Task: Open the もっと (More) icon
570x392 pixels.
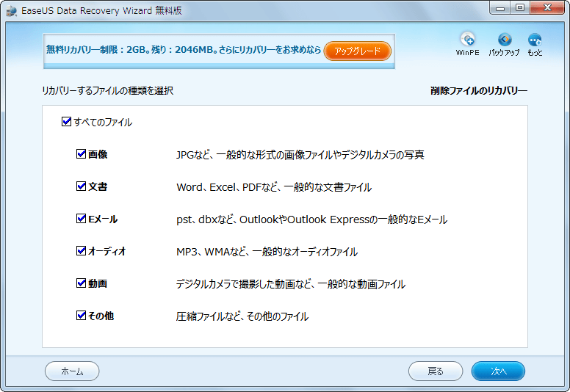Action: [x=535, y=44]
